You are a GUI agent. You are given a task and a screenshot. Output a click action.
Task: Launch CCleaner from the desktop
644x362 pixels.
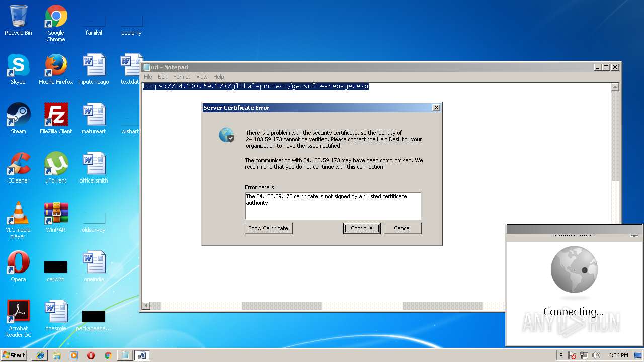pyautogui.click(x=18, y=168)
